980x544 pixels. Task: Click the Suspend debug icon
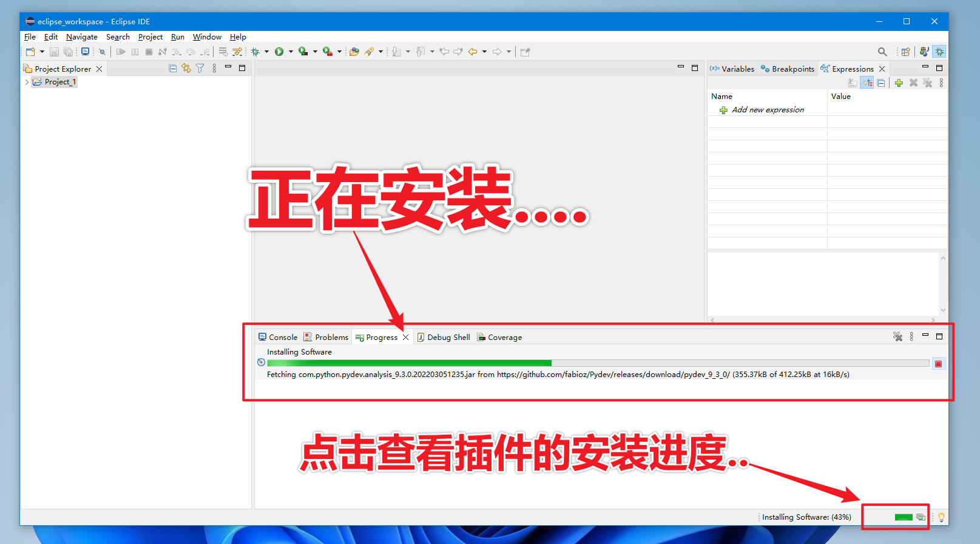(135, 52)
